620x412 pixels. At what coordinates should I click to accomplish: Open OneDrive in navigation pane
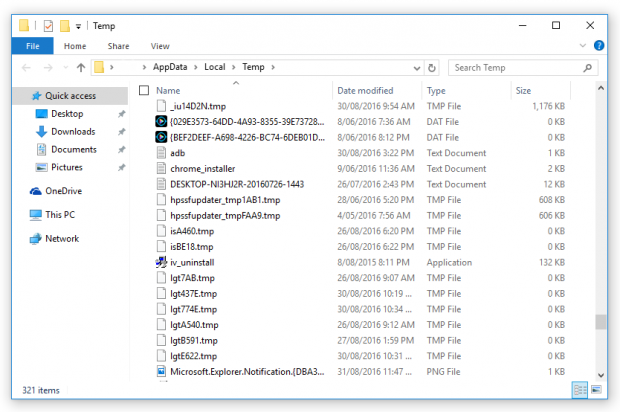pyautogui.click(x=63, y=191)
